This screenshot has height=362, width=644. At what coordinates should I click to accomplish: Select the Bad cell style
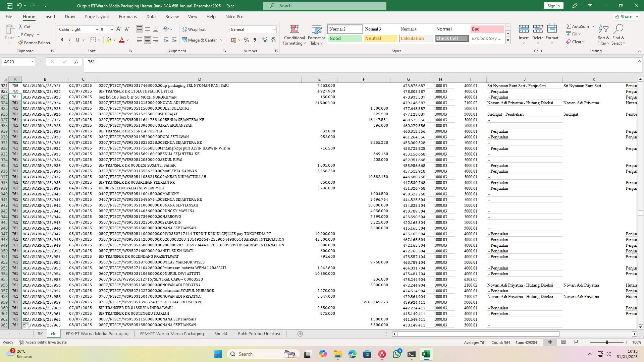pyautogui.click(x=487, y=29)
